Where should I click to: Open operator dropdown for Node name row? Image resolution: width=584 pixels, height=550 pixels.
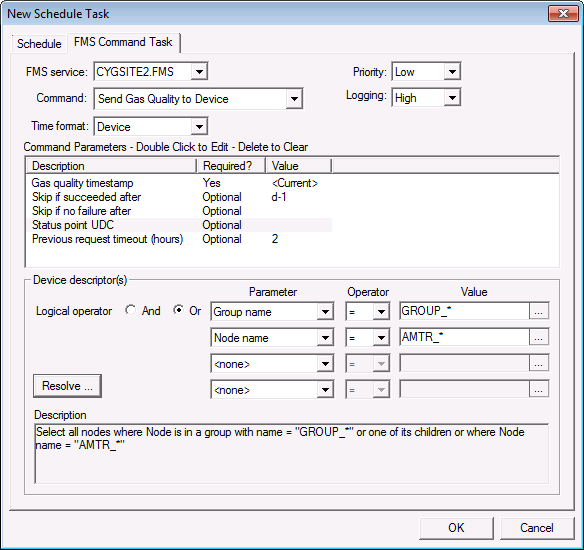[381, 338]
